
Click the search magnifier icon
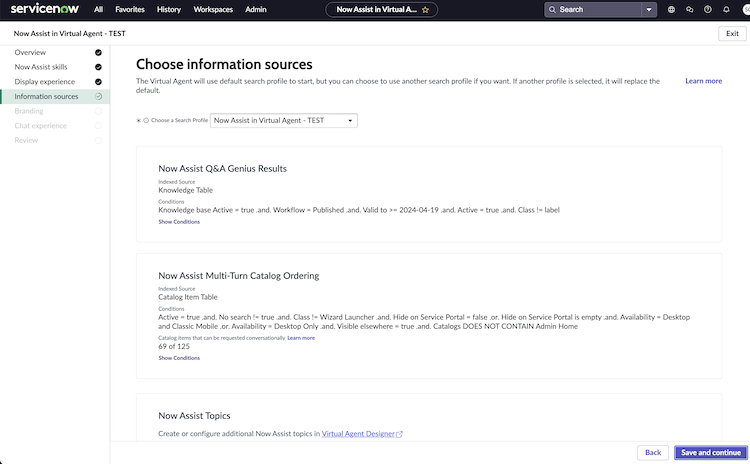coord(552,10)
